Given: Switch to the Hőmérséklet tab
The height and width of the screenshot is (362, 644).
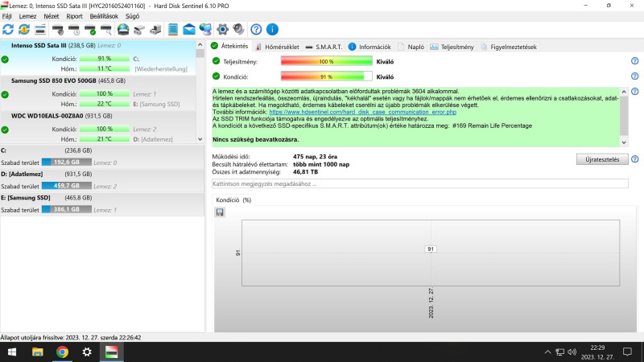Looking at the screenshot, I should 277,47.
